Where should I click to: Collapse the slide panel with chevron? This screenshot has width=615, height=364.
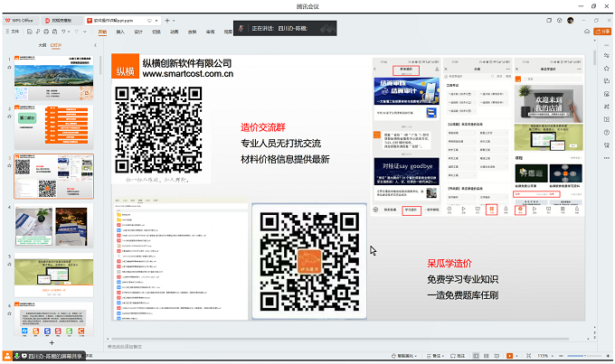[95, 45]
